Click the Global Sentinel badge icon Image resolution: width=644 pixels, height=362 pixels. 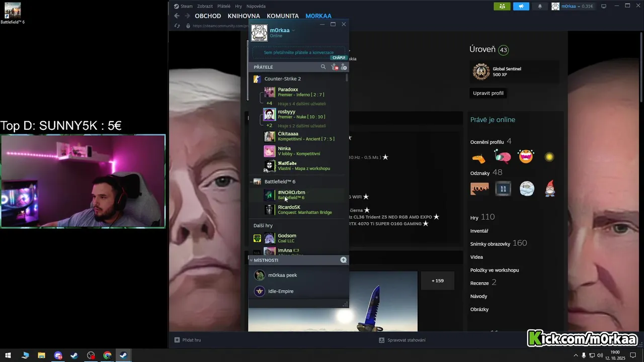coord(481,72)
